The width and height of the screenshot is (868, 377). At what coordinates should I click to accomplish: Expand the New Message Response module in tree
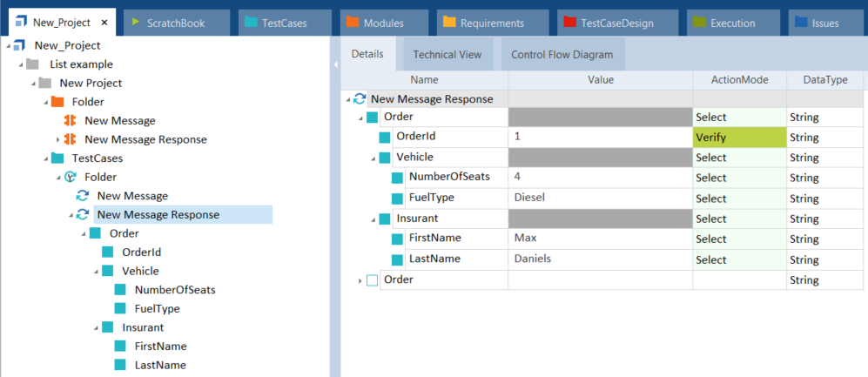pyautogui.click(x=59, y=139)
